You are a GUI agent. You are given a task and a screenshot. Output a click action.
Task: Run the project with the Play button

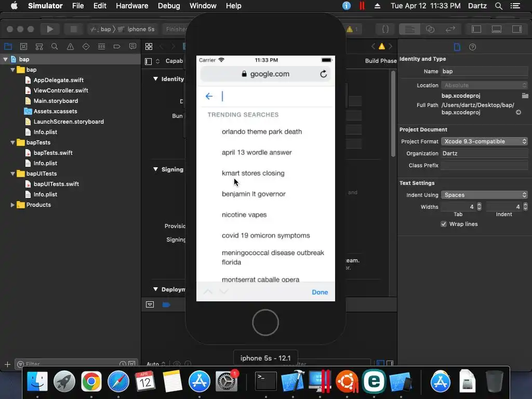(49, 29)
